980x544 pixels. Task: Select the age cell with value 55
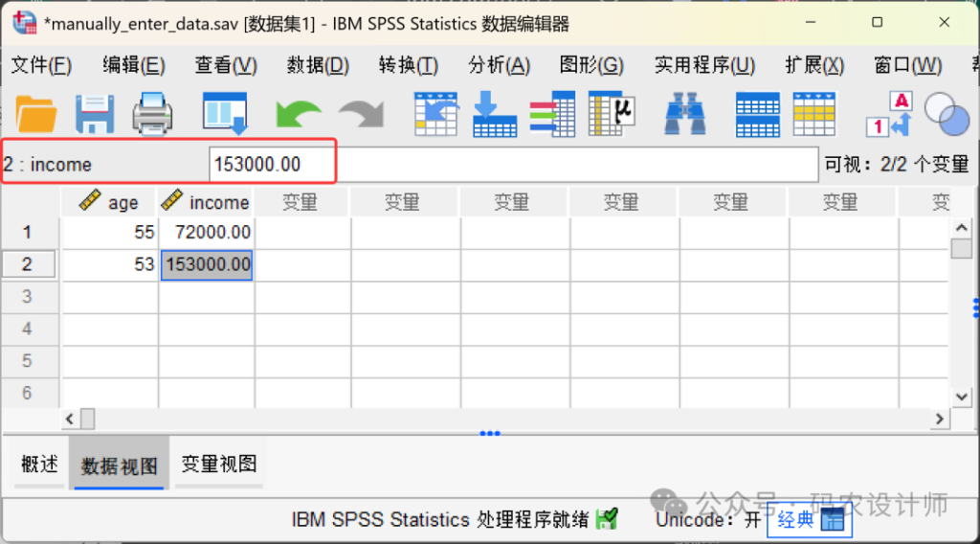pyautogui.click(x=110, y=233)
